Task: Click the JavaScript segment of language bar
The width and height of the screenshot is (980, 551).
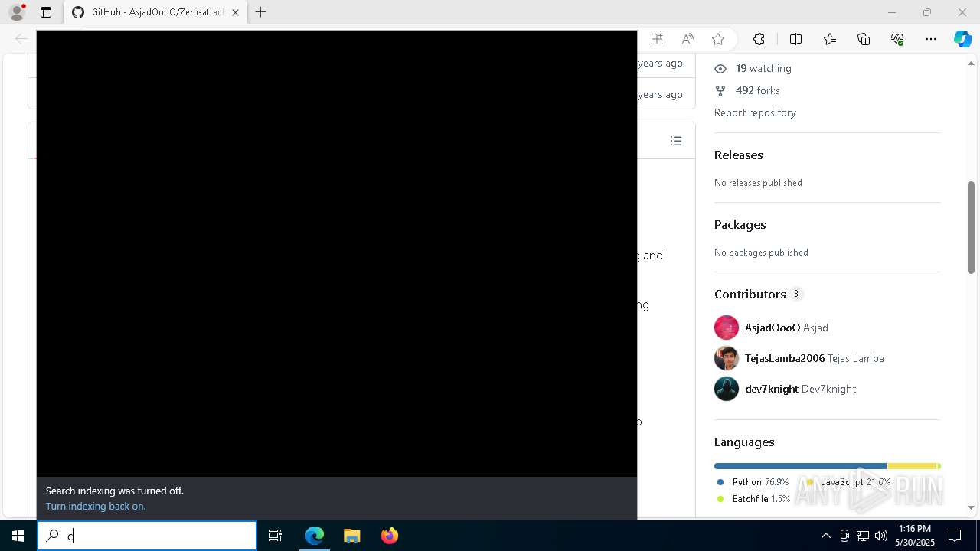Action: (912, 466)
